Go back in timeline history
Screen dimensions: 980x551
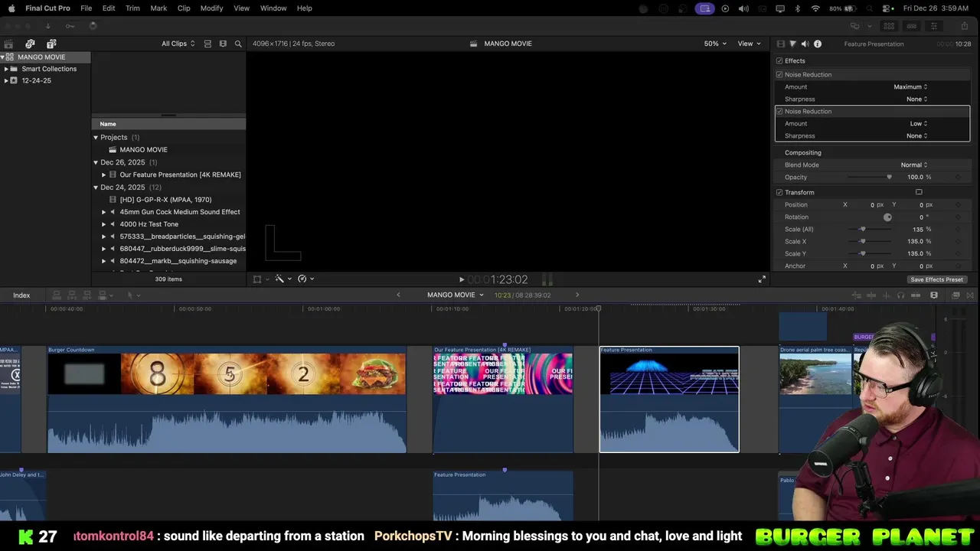(398, 295)
